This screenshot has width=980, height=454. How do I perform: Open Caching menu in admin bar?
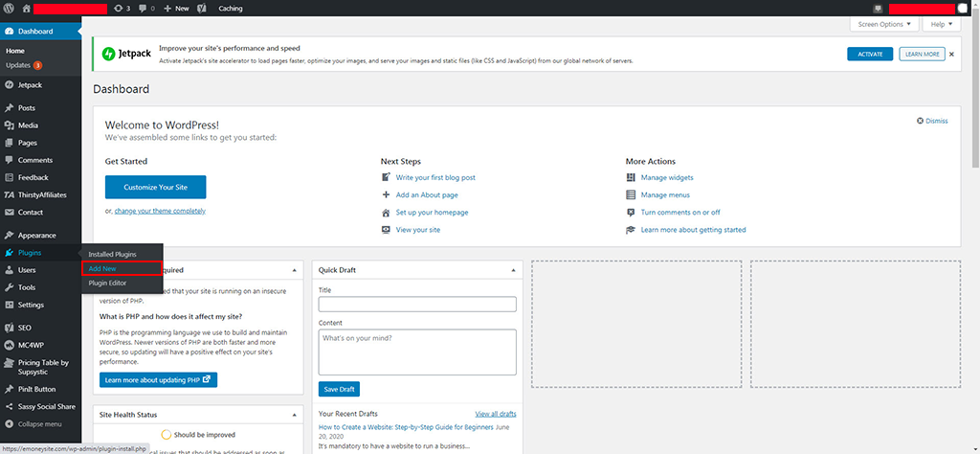pos(231,9)
